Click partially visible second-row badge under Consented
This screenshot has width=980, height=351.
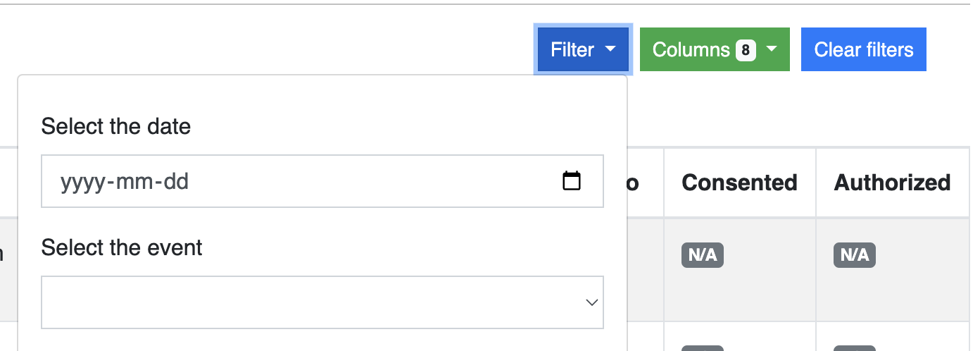coord(703,348)
